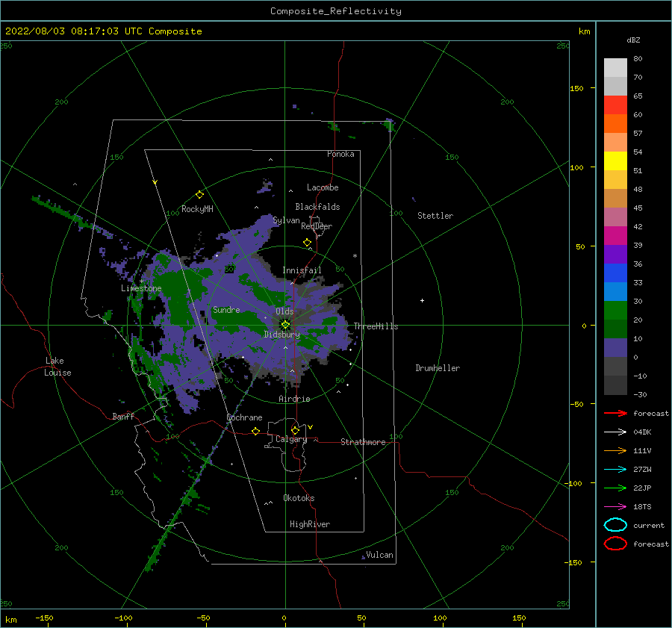The height and width of the screenshot is (628, 672).
Task: Click the Lake Louise map label
Action: pyautogui.click(x=57, y=367)
